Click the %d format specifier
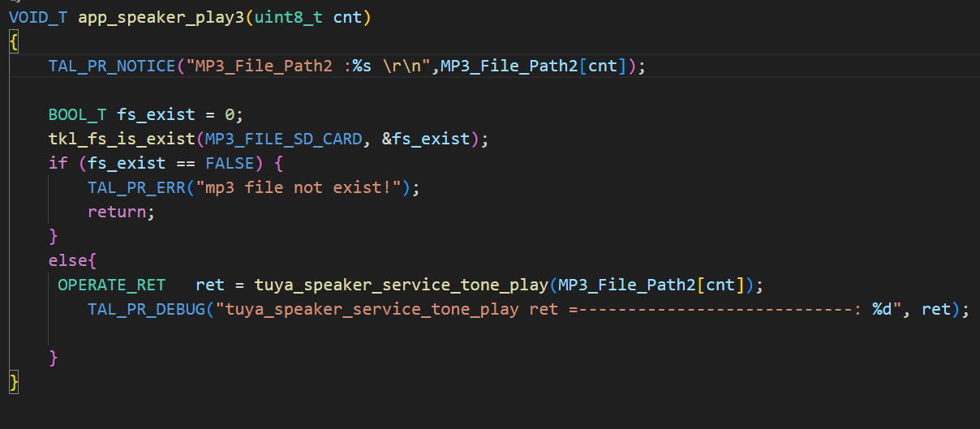This screenshot has width=980, height=429. pos(882,309)
